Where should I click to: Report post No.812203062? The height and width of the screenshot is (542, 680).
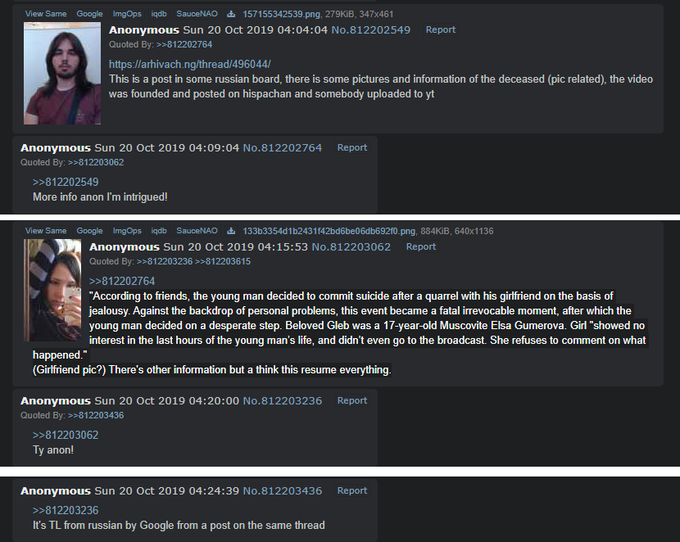click(x=421, y=247)
